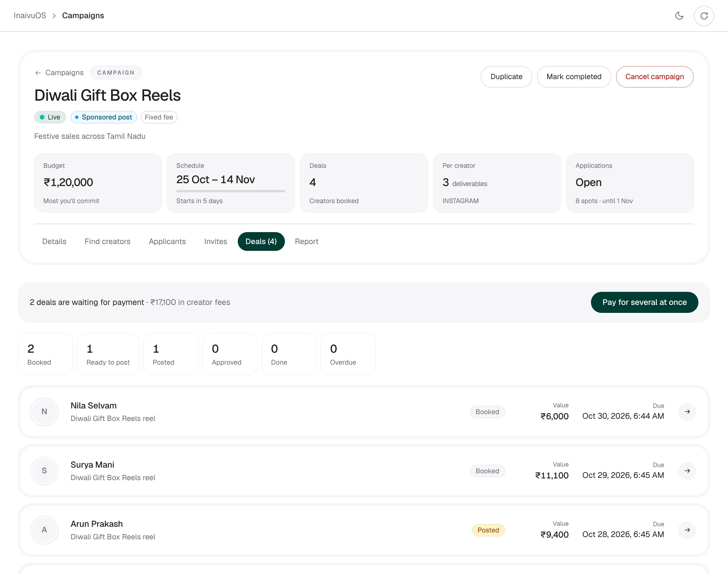Open Arun Prakash deal arrow
Screen dimensions: 728x574
click(687, 530)
